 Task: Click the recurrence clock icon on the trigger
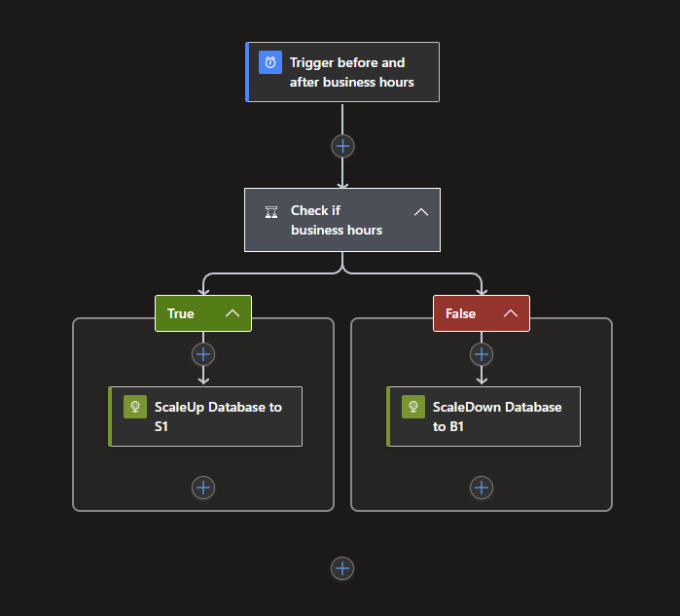[x=270, y=62]
